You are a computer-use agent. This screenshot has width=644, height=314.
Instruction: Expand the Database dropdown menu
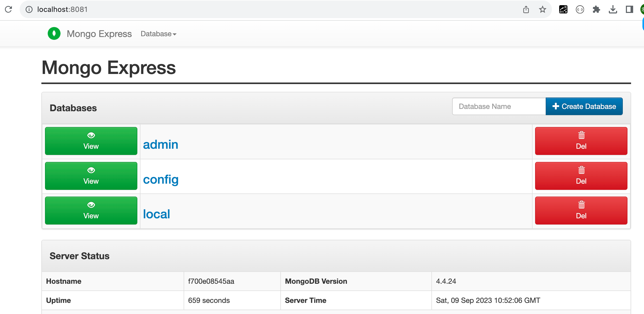point(159,34)
